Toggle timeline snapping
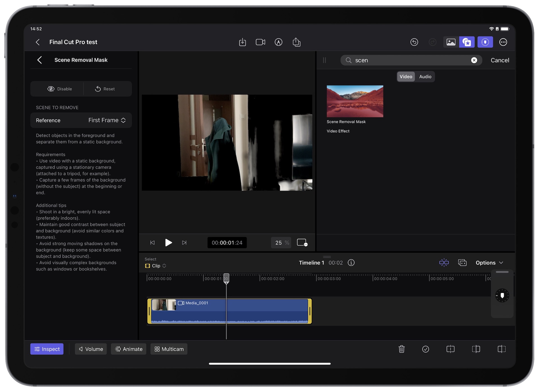The height and width of the screenshot is (392, 540). tap(444, 263)
